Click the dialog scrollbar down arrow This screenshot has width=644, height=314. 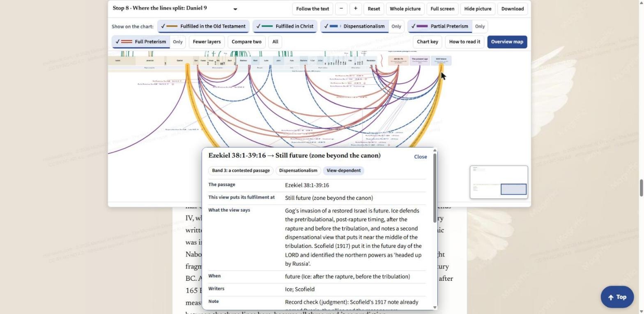pyautogui.click(x=435, y=307)
